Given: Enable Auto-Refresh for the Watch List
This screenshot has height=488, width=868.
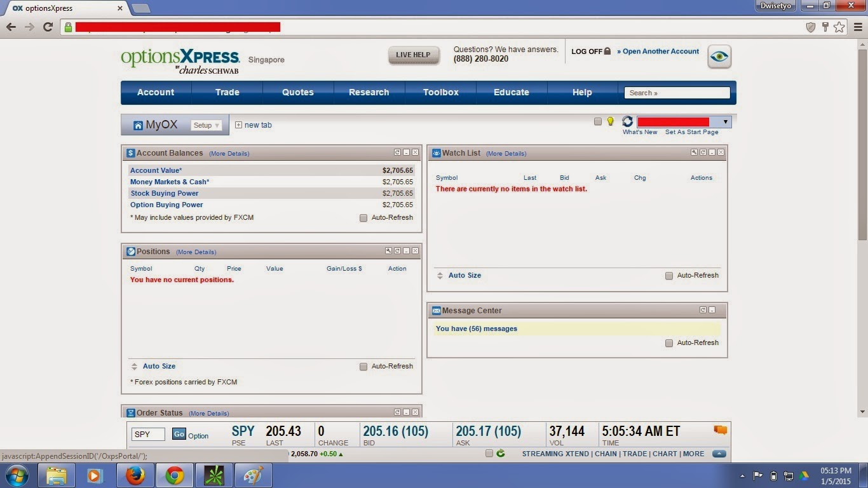Looking at the screenshot, I should click(669, 276).
